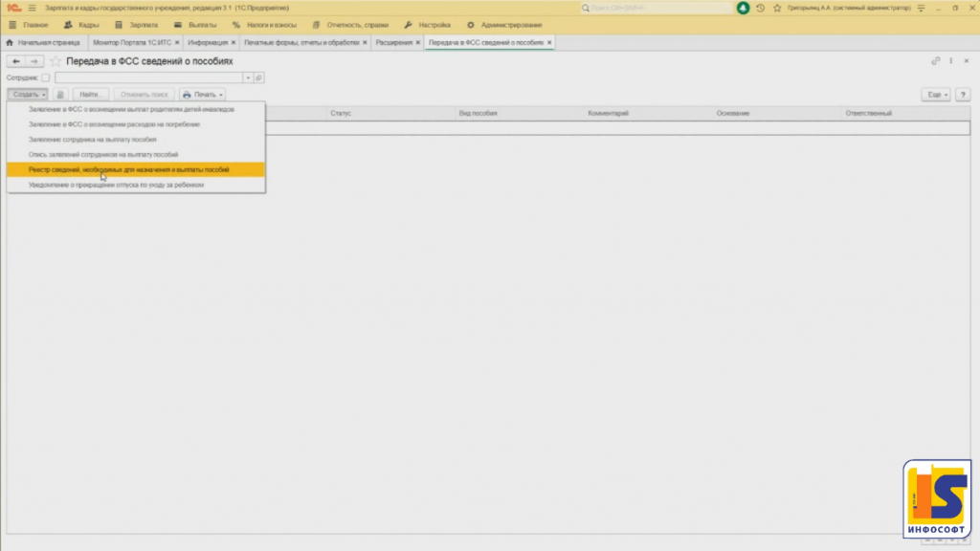The image size is (980, 551).
Task: Open the history clock icon
Action: [759, 8]
